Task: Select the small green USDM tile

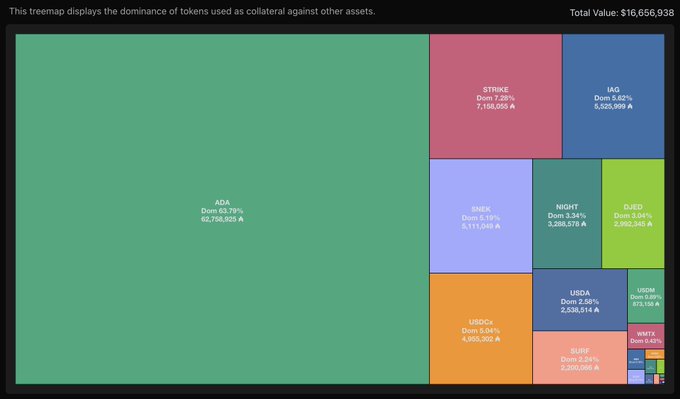Action: (646, 296)
